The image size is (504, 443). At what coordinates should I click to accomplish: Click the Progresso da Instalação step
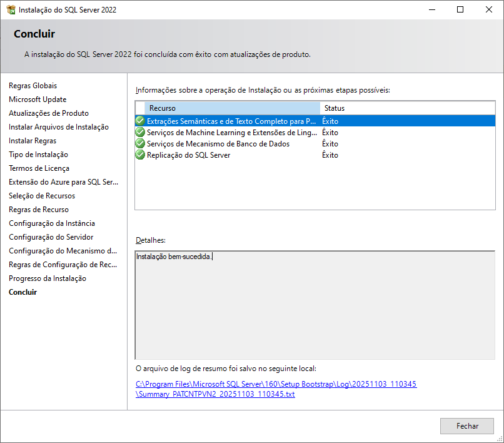click(x=48, y=278)
